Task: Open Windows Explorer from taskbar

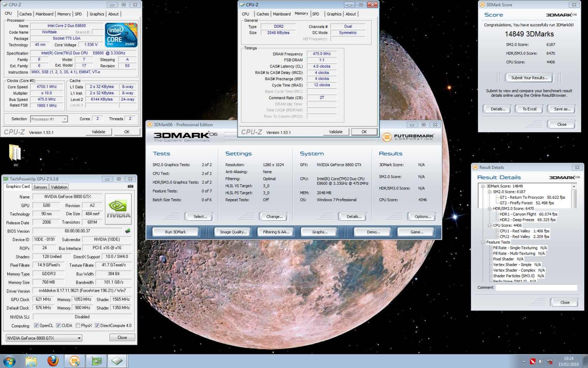Action: [x=31, y=361]
